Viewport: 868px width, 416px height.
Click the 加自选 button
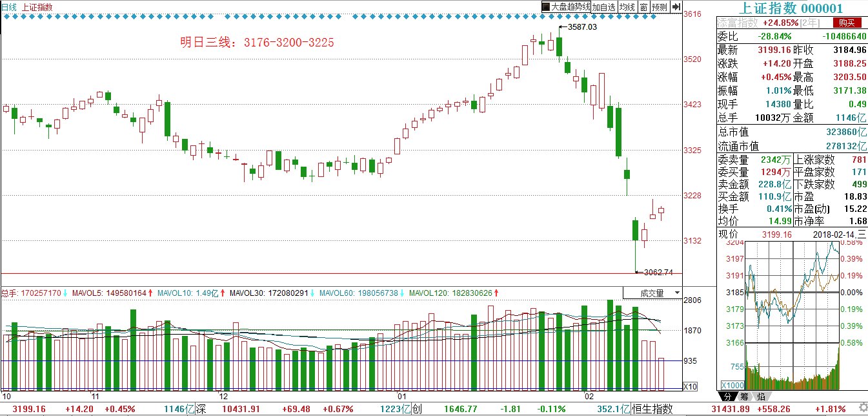(x=604, y=7)
